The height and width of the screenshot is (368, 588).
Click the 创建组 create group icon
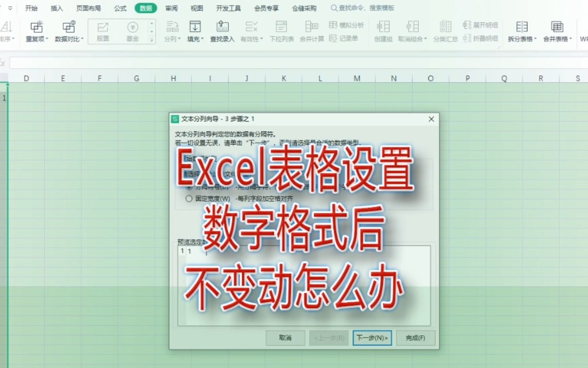tap(383, 27)
